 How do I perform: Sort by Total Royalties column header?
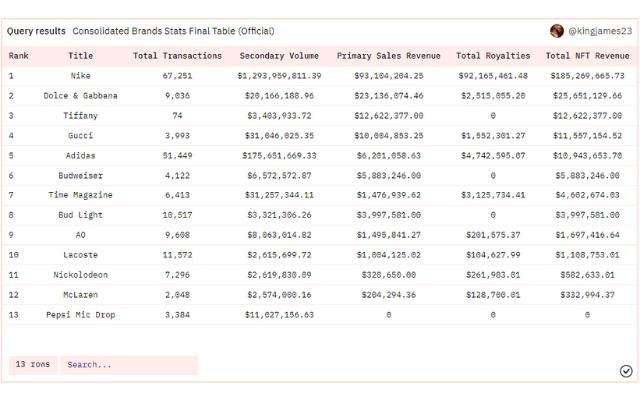point(493,56)
